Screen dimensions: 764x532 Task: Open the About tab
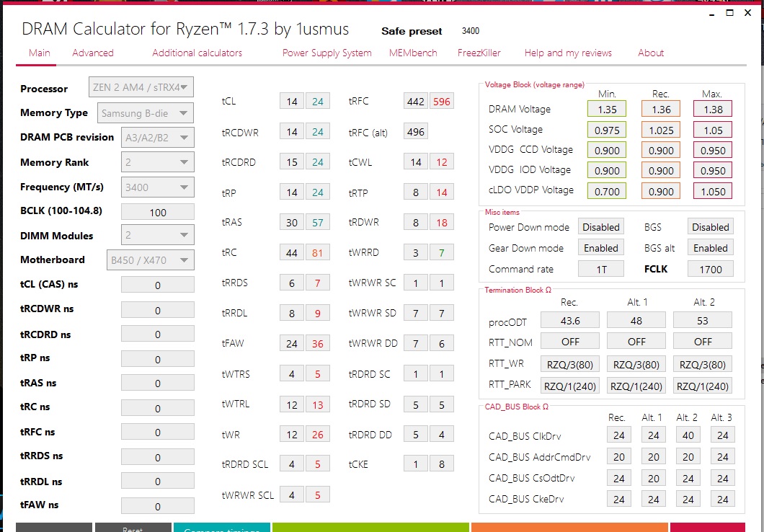650,53
